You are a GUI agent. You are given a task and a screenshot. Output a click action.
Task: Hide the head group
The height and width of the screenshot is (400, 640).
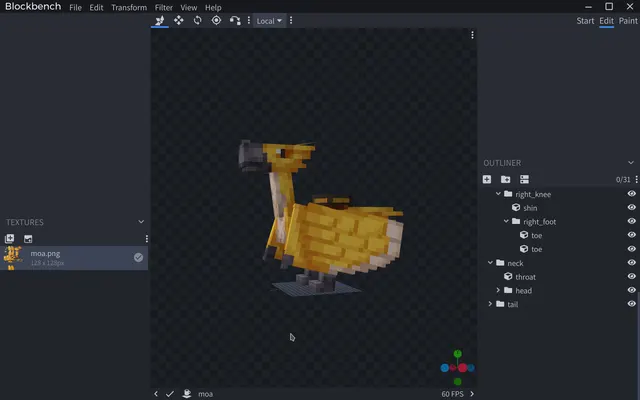(631, 290)
